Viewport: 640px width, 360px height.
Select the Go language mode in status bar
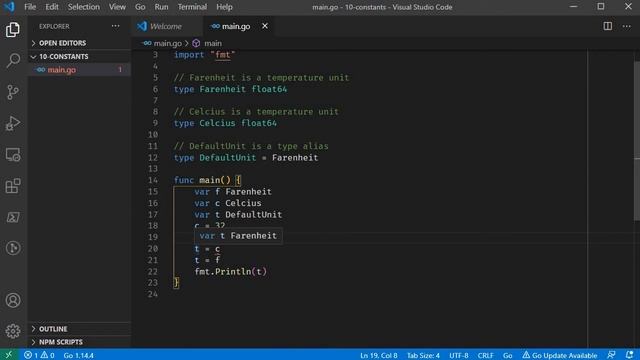point(507,355)
